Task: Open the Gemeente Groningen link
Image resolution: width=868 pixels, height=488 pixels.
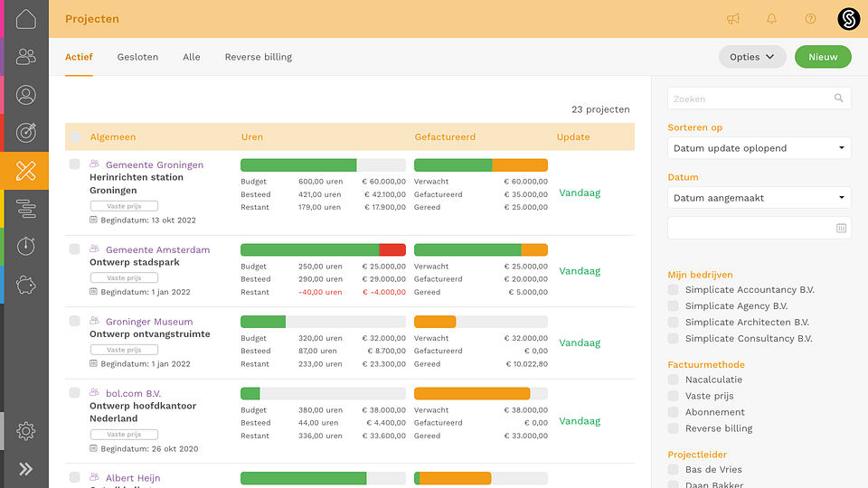Action: (x=155, y=164)
